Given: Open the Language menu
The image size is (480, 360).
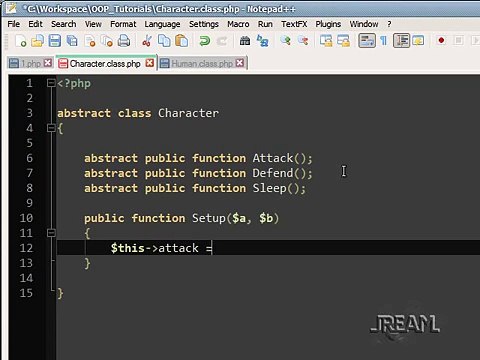Looking at the screenshot, I should (162, 24).
